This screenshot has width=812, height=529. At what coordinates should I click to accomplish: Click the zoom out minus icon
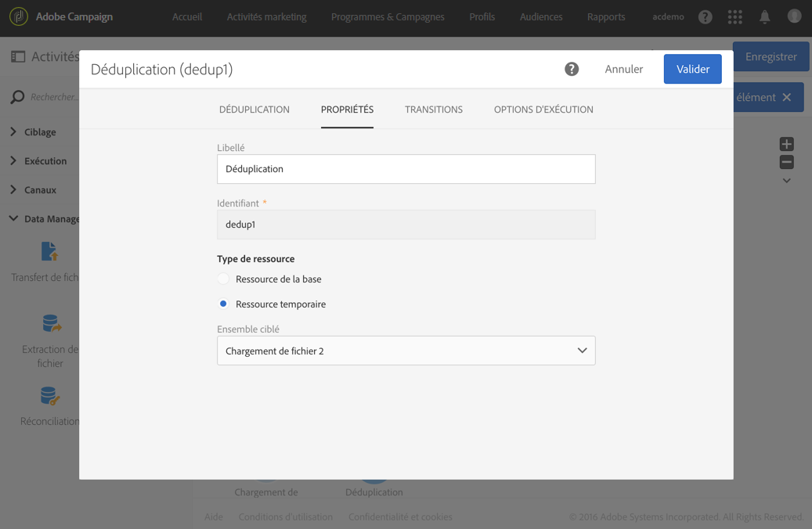click(x=786, y=162)
